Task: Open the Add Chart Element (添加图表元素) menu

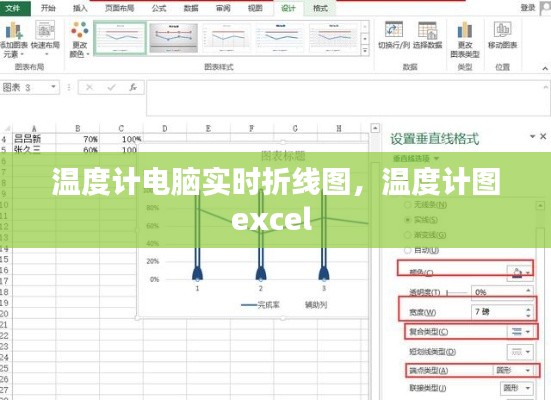Action: (13, 39)
